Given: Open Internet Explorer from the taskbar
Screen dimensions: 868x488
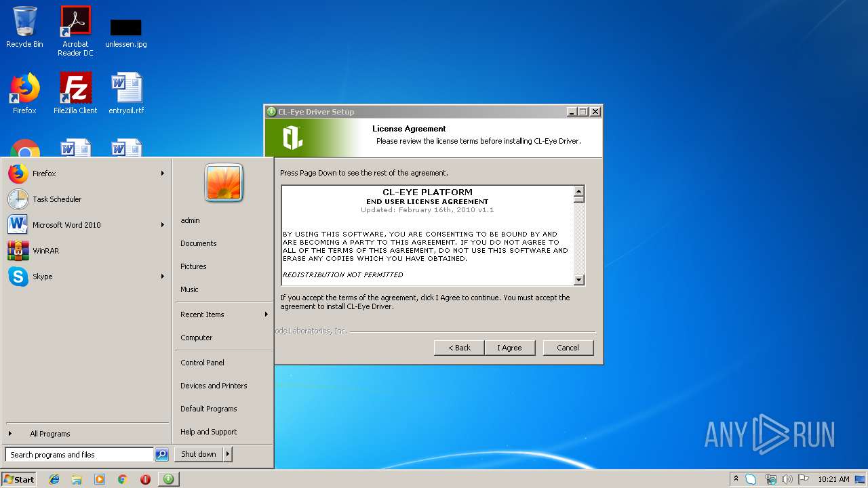Looking at the screenshot, I should [x=54, y=479].
